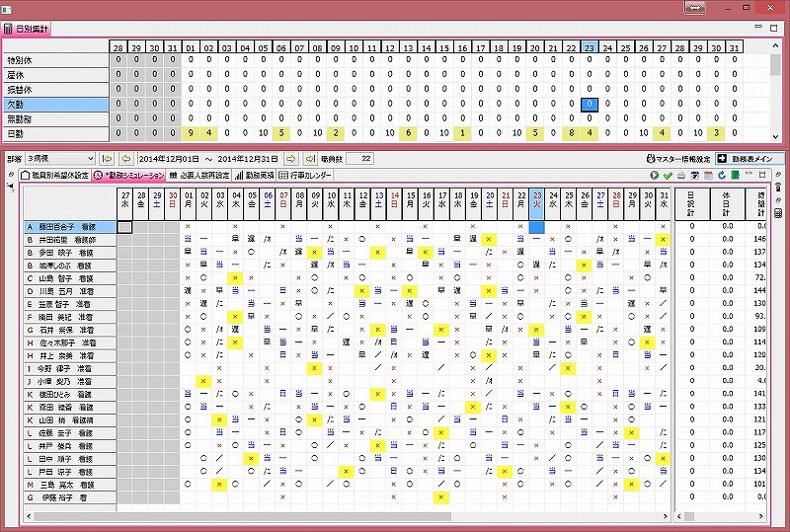Image resolution: width=790 pixels, height=532 pixels.
Task: Click the 23 火 highlighted date column header
Action: coord(537,203)
